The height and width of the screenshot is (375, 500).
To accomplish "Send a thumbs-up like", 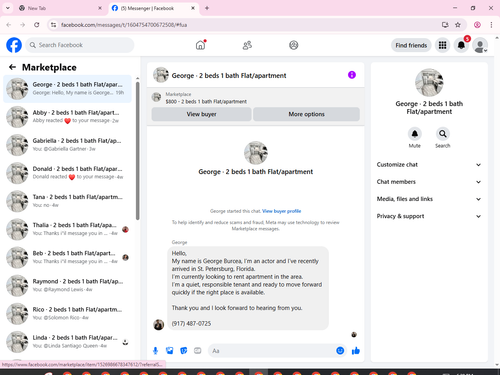I will [x=356, y=351].
